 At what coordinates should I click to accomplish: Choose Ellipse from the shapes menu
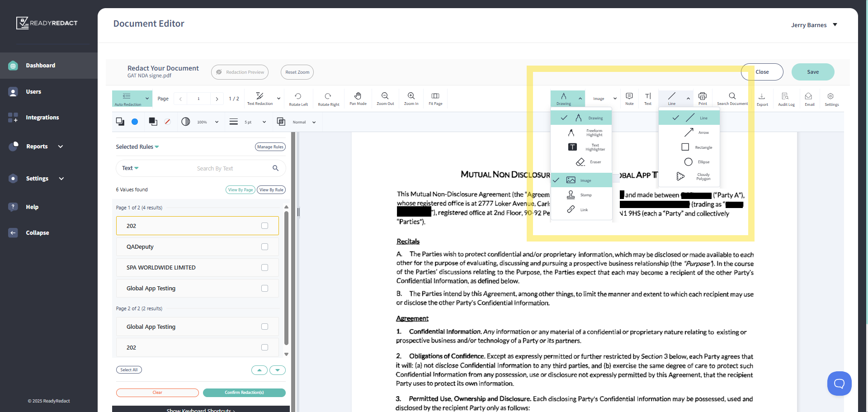coord(689,162)
